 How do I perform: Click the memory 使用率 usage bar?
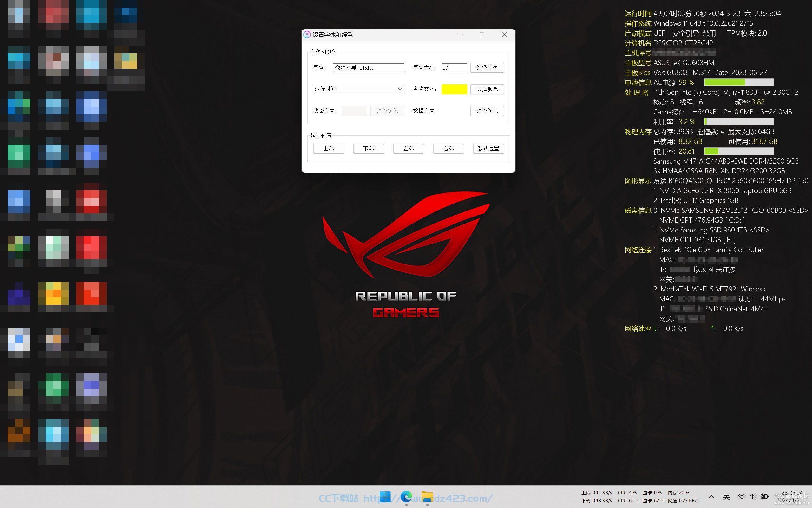739,151
